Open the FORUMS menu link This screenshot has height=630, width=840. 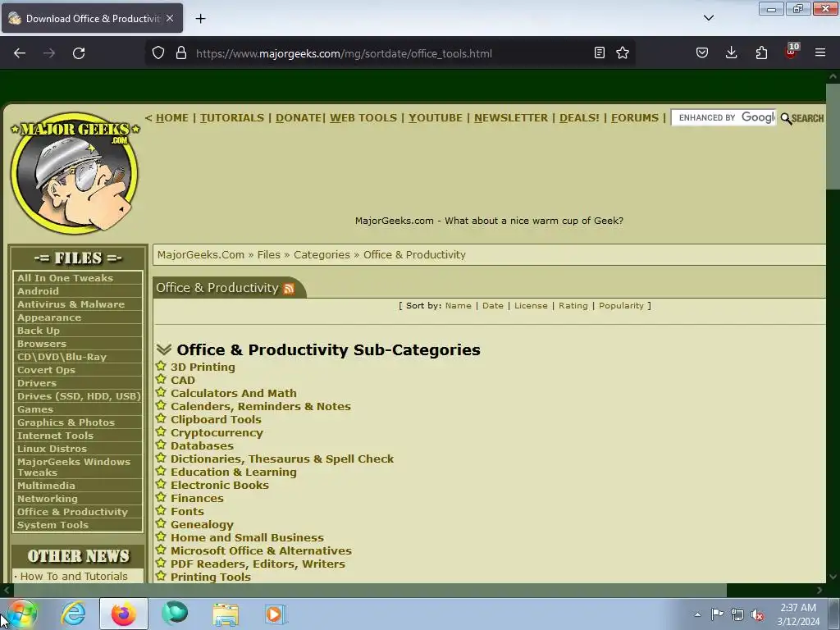click(x=635, y=118)
